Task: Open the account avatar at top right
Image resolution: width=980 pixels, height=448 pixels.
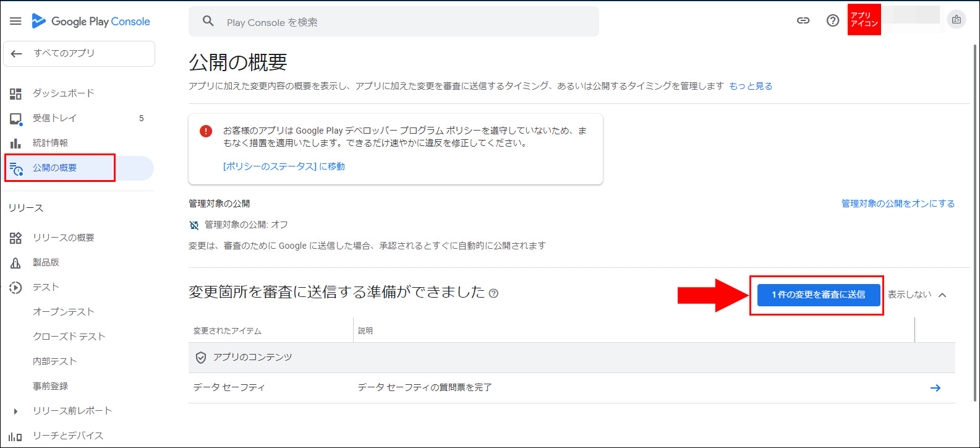Action: tap(957, 20)
